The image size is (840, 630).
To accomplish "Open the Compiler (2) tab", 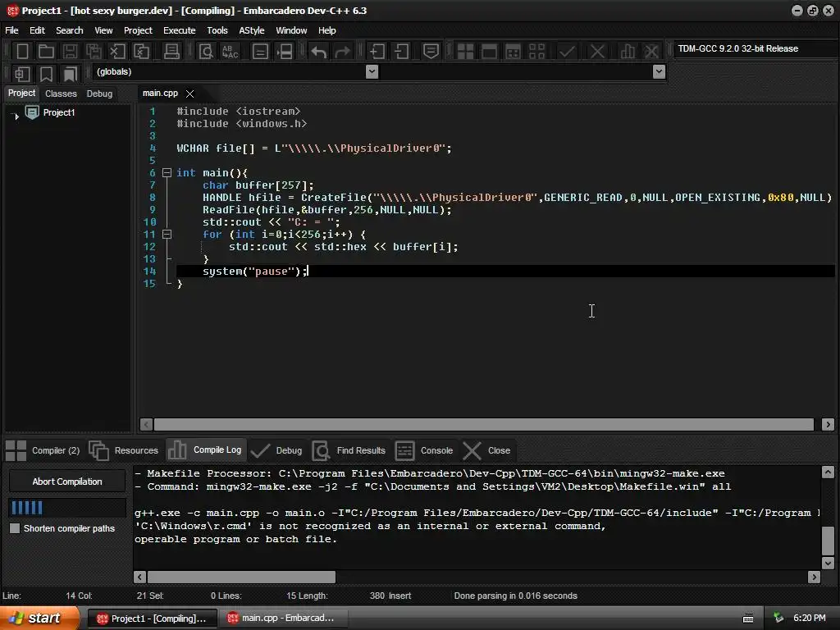I will [x=43, y=450].
